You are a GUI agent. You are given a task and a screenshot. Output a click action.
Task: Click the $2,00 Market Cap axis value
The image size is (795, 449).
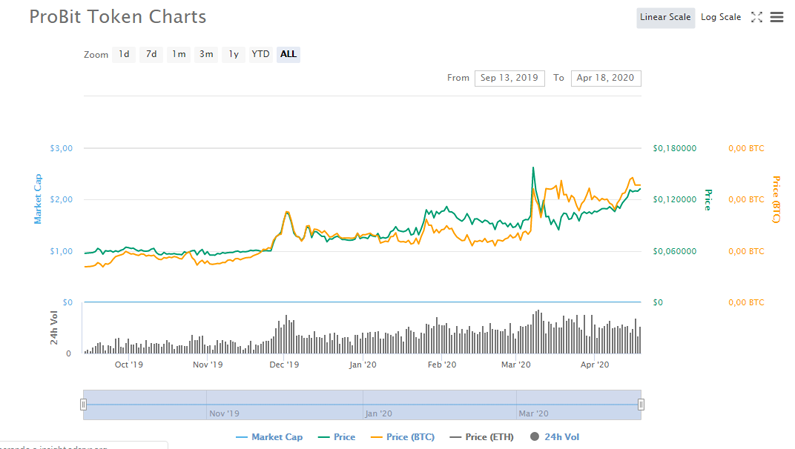point(61,200)
